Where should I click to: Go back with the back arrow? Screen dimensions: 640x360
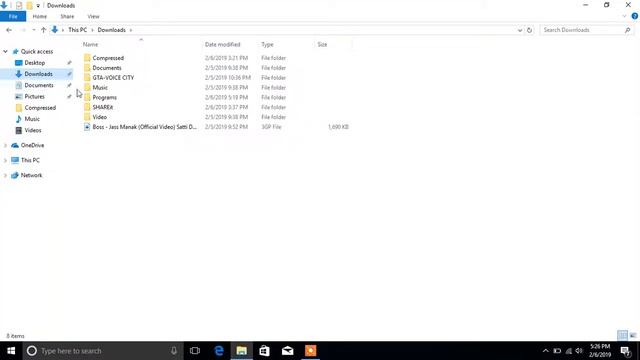9,30
